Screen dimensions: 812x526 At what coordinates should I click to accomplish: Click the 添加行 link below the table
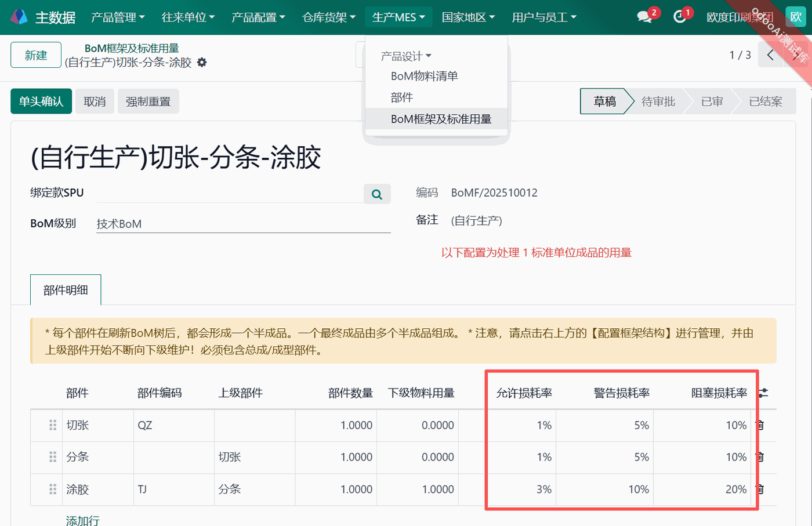(x=82, y=521)
